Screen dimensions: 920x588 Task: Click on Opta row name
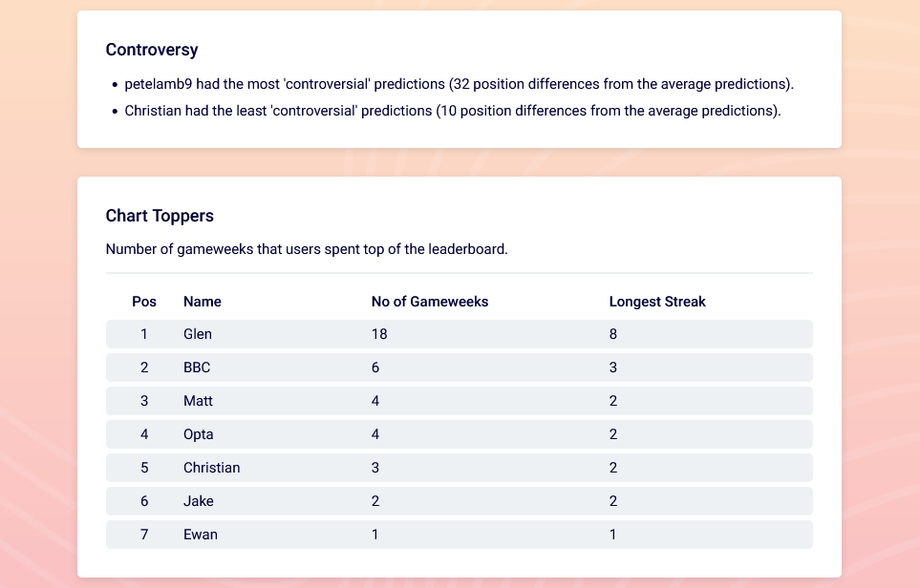point(199,434)
